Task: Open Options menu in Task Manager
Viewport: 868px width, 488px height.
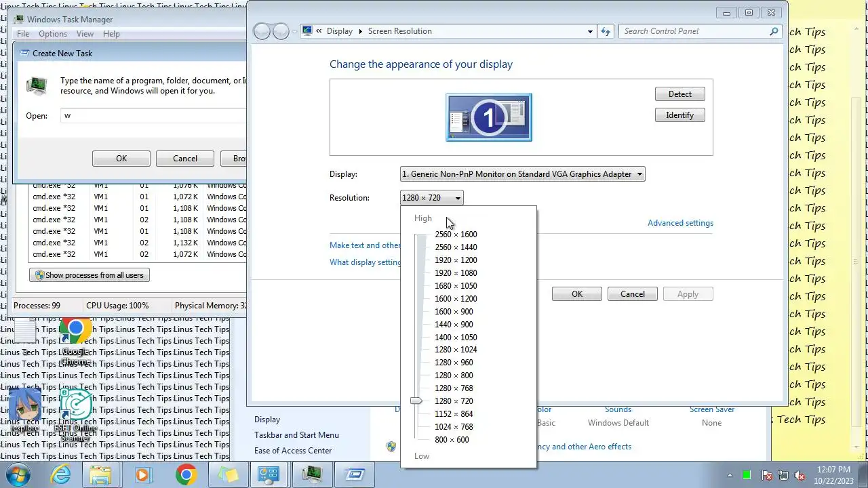Action: pos(53,34)
